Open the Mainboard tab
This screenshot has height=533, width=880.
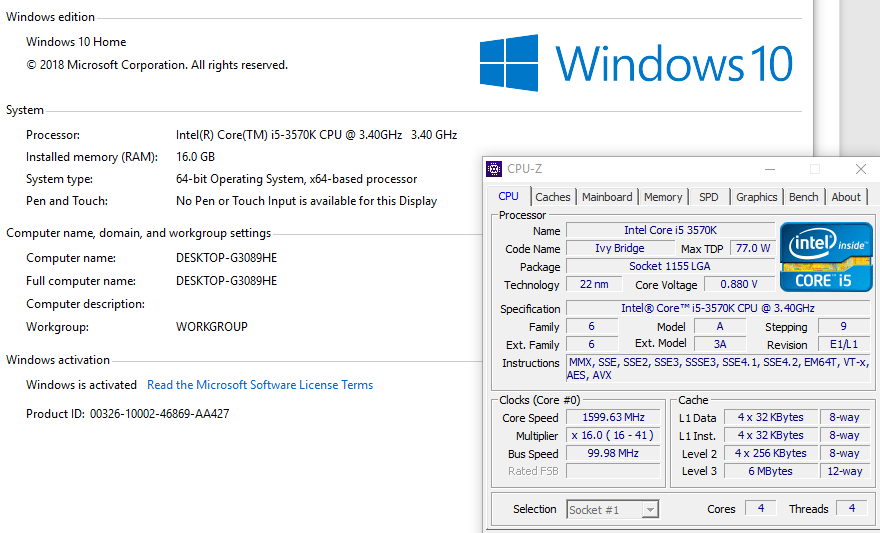click(607, 197)
